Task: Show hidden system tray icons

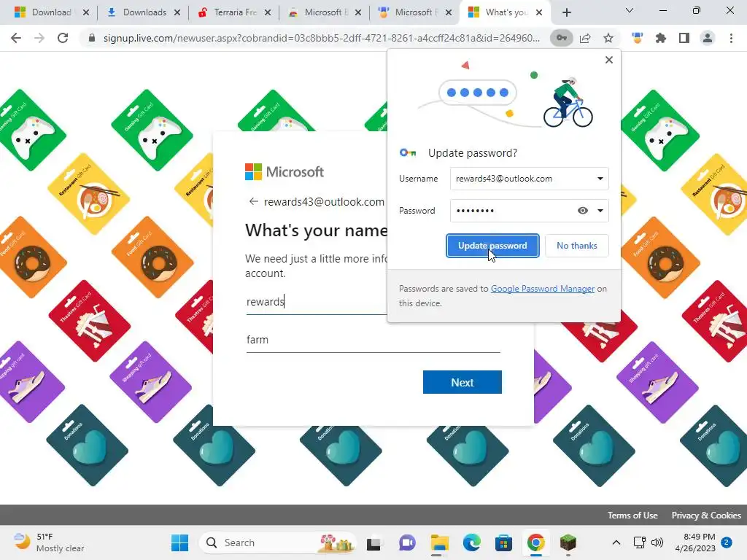Action: (x=616, y=542)
